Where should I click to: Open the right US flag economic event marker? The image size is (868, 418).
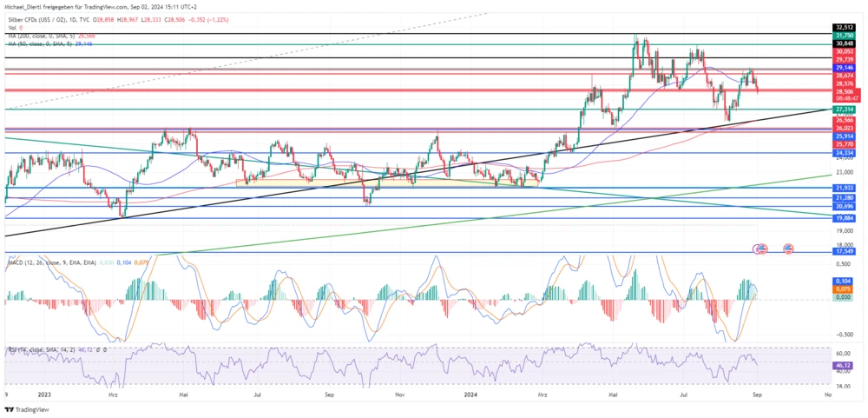[789, 249]
